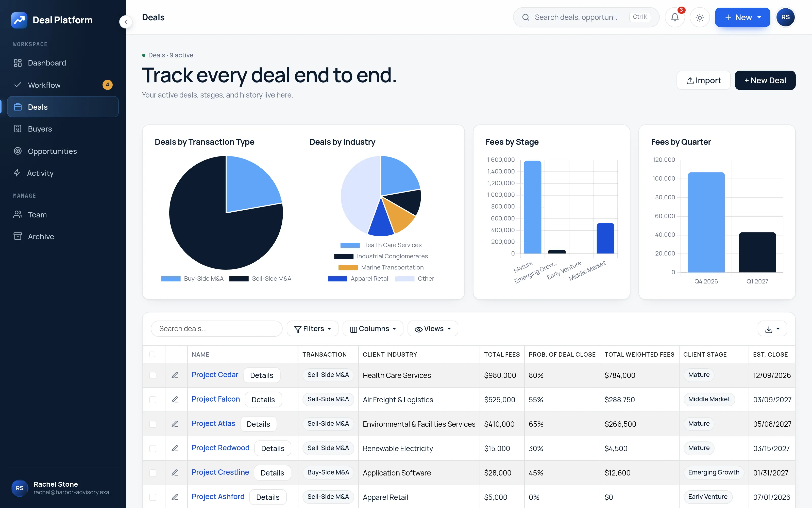Open the notifications bell

pos(674,18)
